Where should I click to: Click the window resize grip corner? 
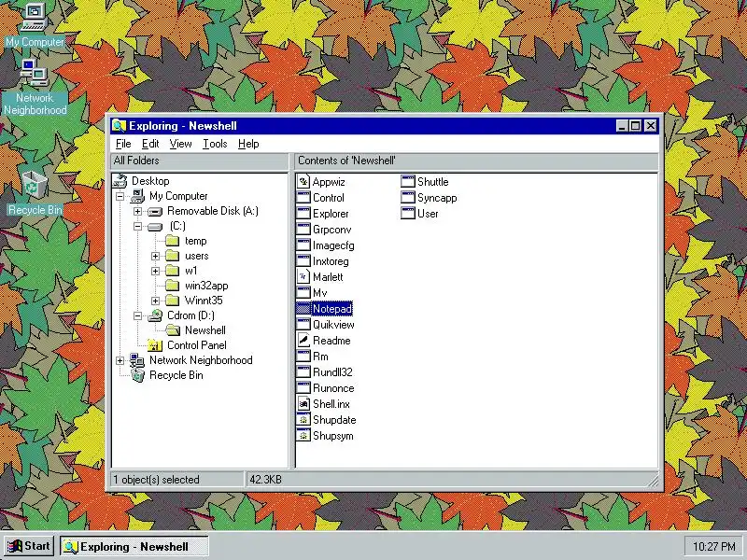[x=653, y=481]
